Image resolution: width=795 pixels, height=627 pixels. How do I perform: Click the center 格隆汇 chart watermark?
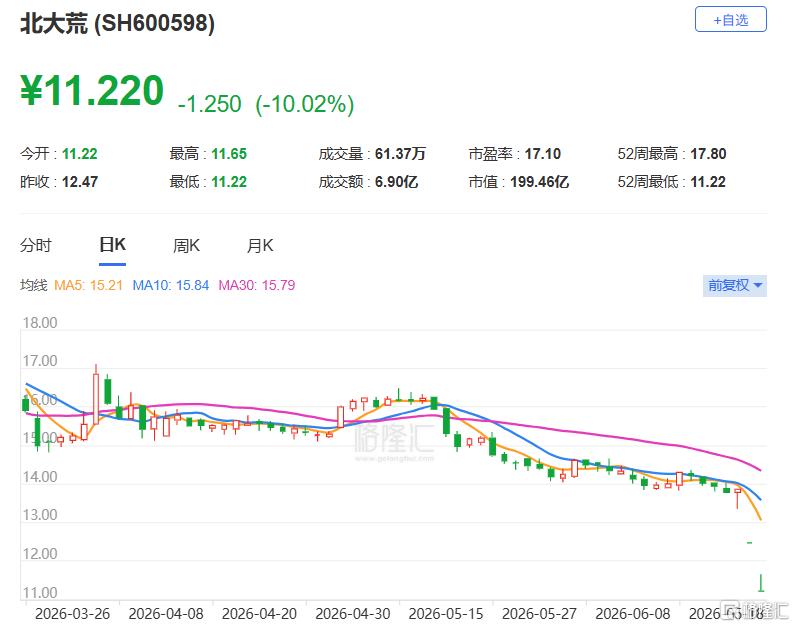pyautogui.click(x=394, y=439)
